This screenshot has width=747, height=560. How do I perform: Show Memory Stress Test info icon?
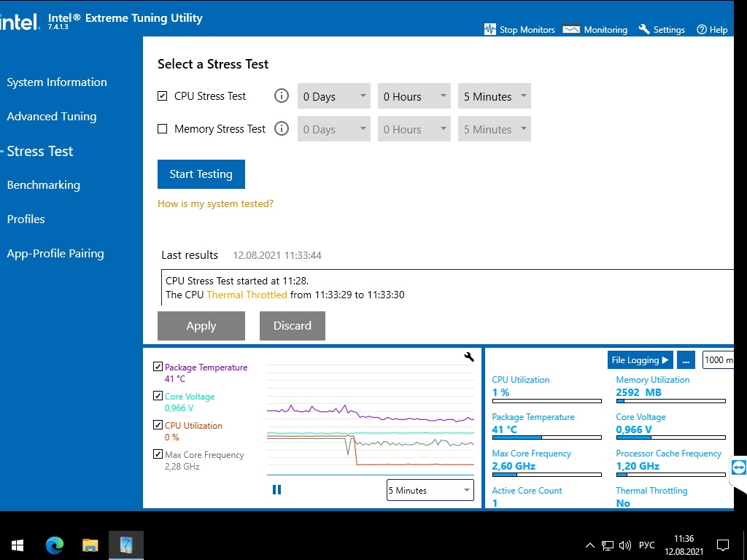click(282, 128)
